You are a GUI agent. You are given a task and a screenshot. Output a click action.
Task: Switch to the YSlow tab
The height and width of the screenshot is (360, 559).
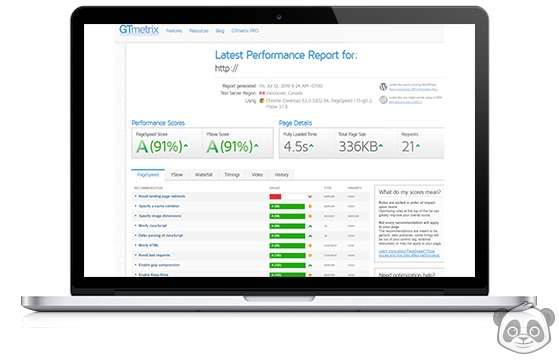(x=177, y=175)
